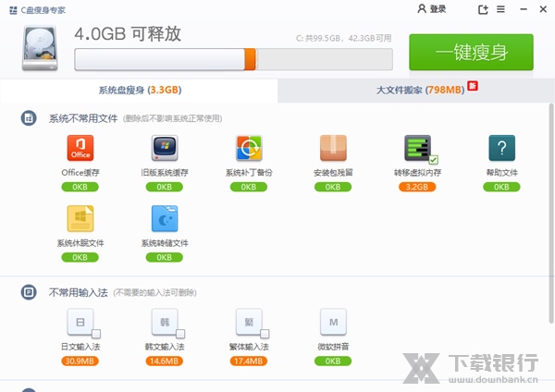Image resolution: width=555 pixels, height=392 pixels.
Task: Click the C:共99.5GB disk info text
Action: coord(344,38)
